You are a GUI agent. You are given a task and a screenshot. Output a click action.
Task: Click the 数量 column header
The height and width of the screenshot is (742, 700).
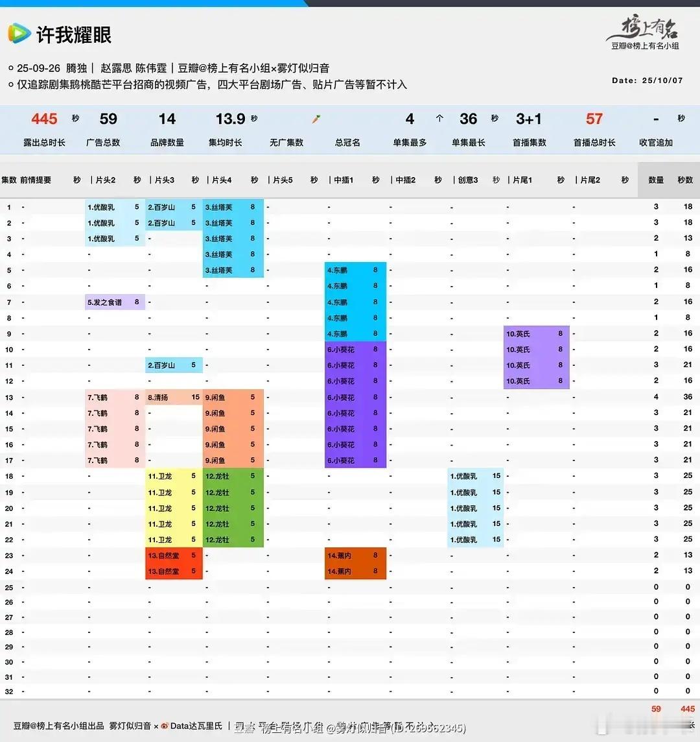[655, 180]
